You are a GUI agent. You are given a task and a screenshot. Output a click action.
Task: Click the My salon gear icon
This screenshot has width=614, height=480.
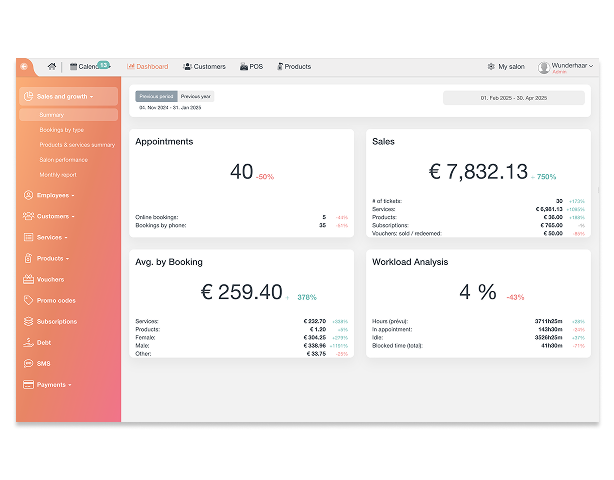pos(491,67)
